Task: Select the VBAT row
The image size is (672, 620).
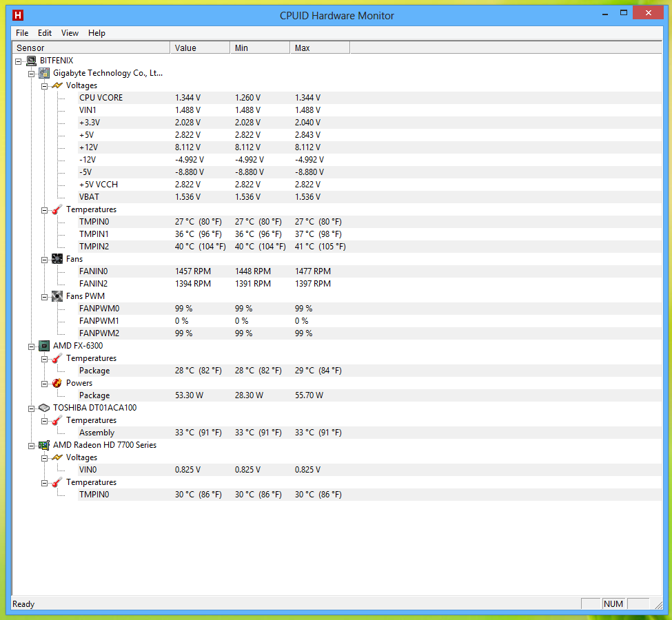Action: pyautogui.click(x=369, y=196)
